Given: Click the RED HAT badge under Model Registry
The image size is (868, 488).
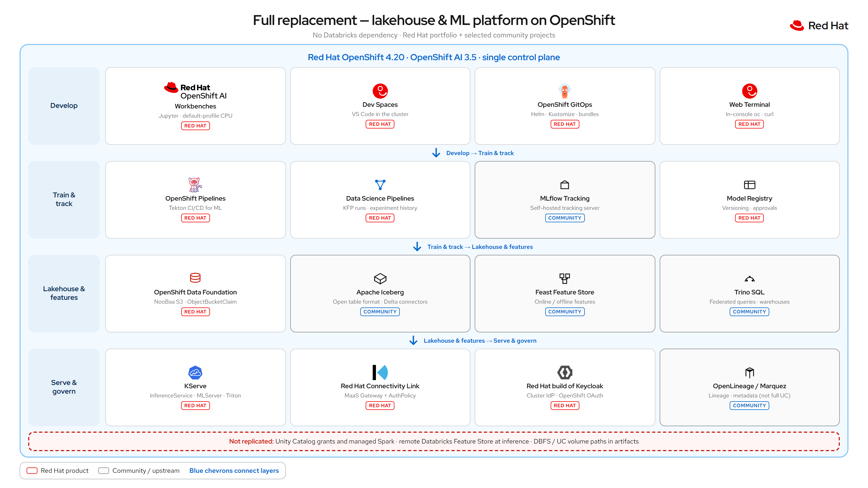Looking at the screenshot, I should 749,218.
